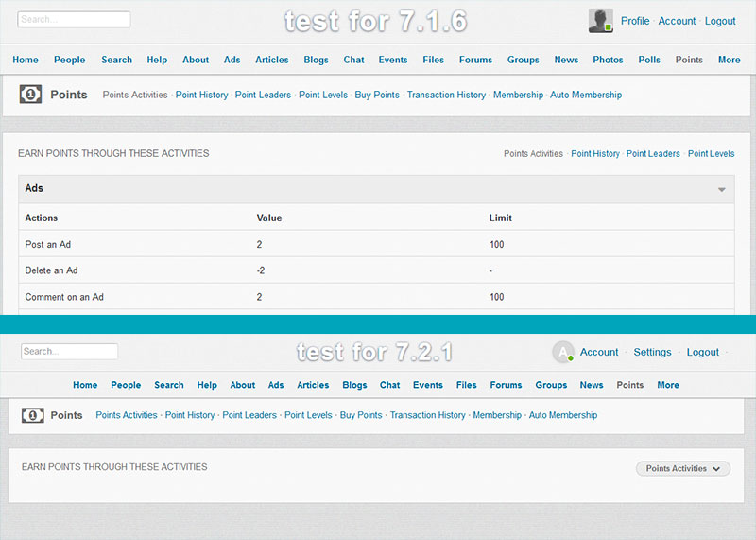
Task: Open Help in the 7.1.6 navigation
Action: pyautogui.click(x=157, y=60)
